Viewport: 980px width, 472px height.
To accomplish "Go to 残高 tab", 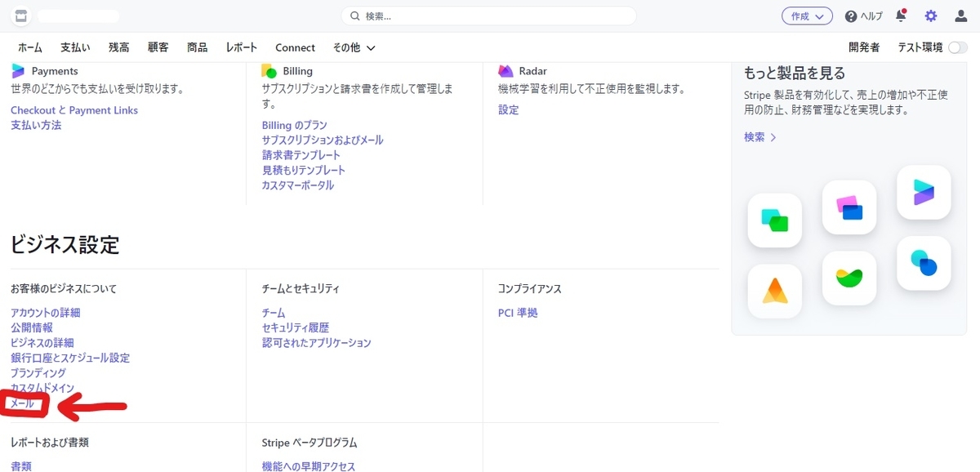I will 119,47.
